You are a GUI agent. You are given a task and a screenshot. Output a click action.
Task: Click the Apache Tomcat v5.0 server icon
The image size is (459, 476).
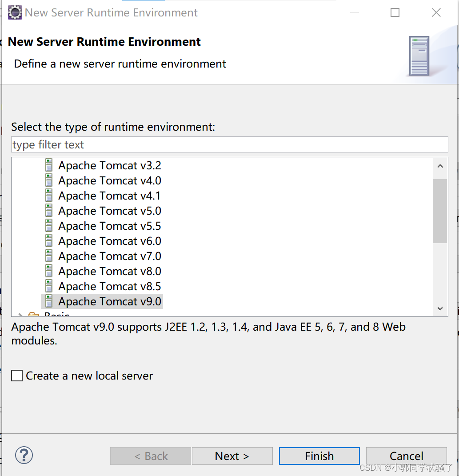49,211
